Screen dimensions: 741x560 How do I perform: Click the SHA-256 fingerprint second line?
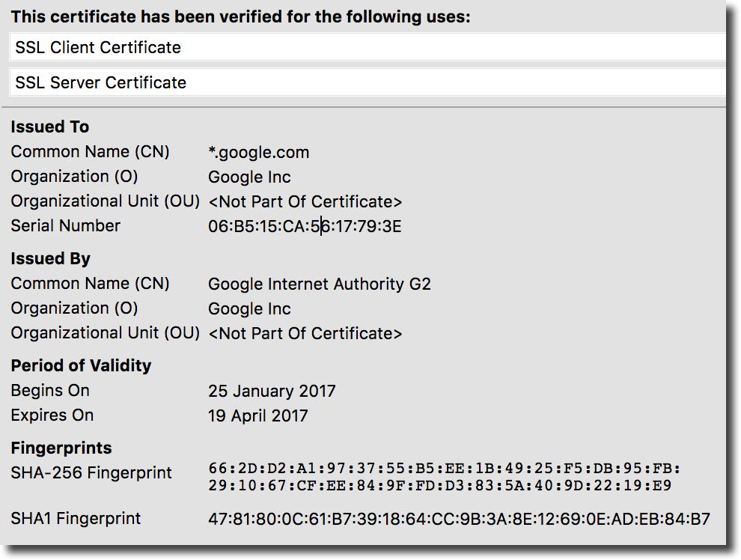pos(439,486)
